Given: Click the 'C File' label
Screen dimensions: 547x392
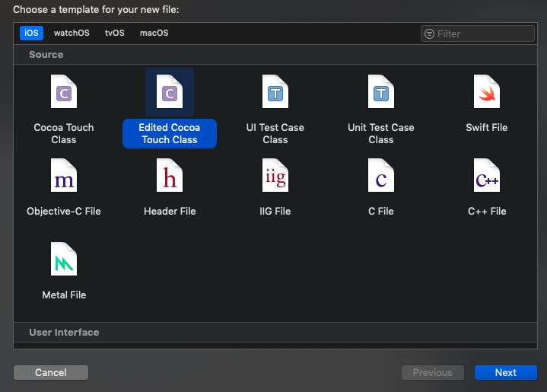Looking at the screenshot, I should [381, 211].
